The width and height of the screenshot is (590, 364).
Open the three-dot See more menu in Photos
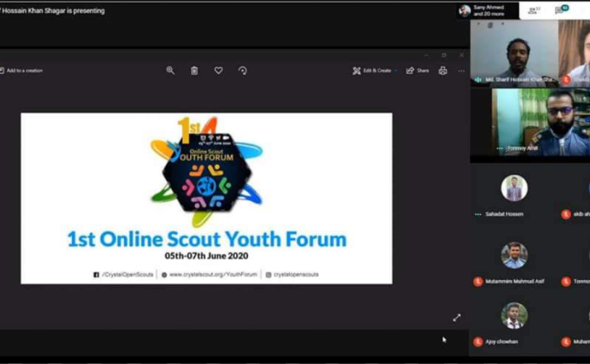coord(462,71)
